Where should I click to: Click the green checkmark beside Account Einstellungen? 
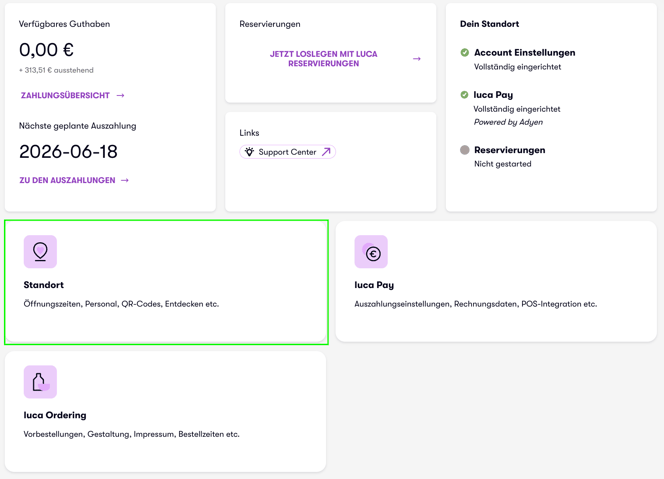tap(465, 53)
